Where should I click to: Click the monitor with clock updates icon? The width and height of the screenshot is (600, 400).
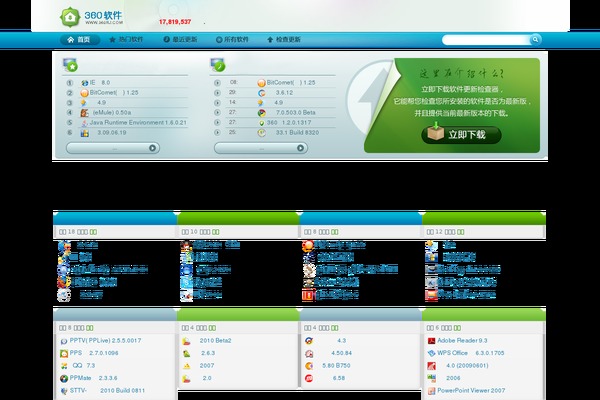217,65
